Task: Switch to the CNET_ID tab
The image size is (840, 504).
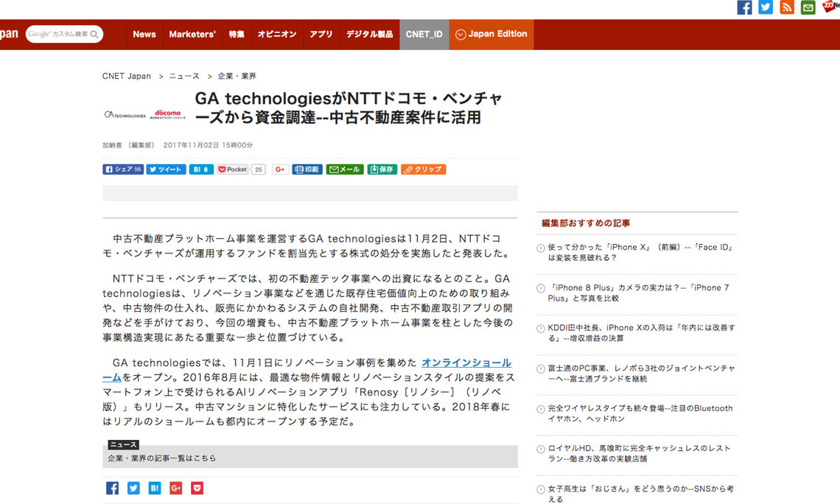Action: point(424,34)
